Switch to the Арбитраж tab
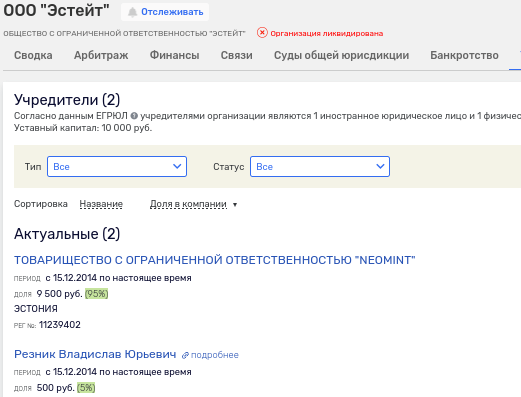 pyautogui.click(x=101, y=55)
